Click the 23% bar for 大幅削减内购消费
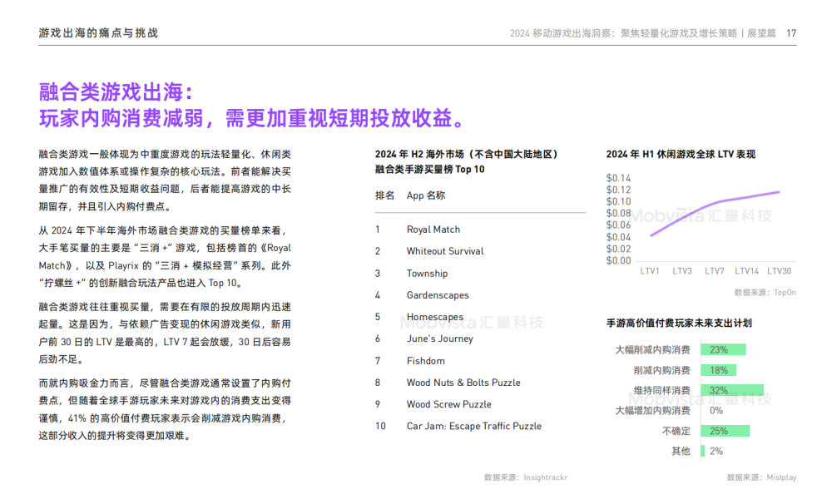This screenshot has height=504, width=817. click(x=723, y=349)
